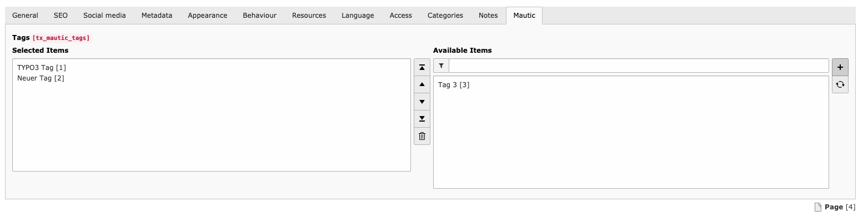The width and height of the screenshot is (868, 221).
Task: Select Neuer Tag [2] in selected items
Action: tap(41, 78)
